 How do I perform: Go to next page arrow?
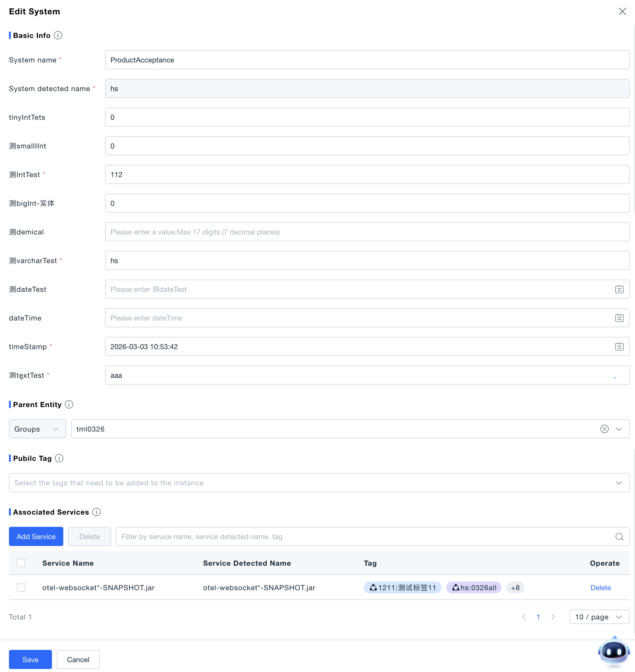(x=553, y=617)
